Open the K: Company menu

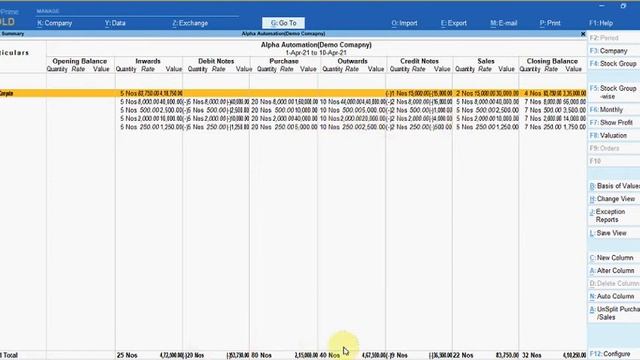(55, 23)
